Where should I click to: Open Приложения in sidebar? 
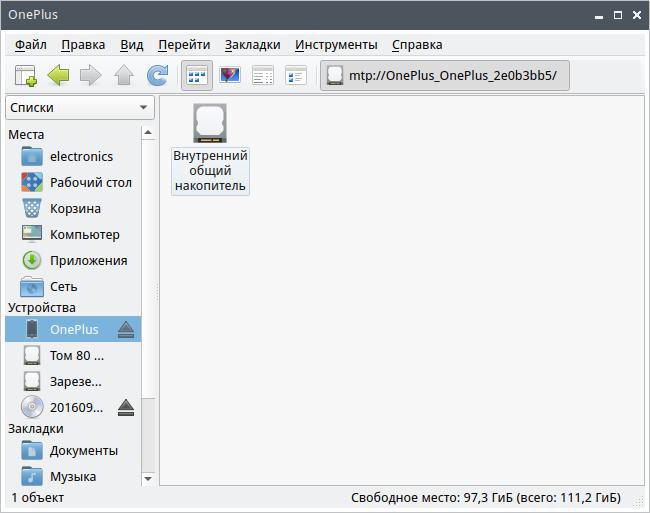(73, 261)
